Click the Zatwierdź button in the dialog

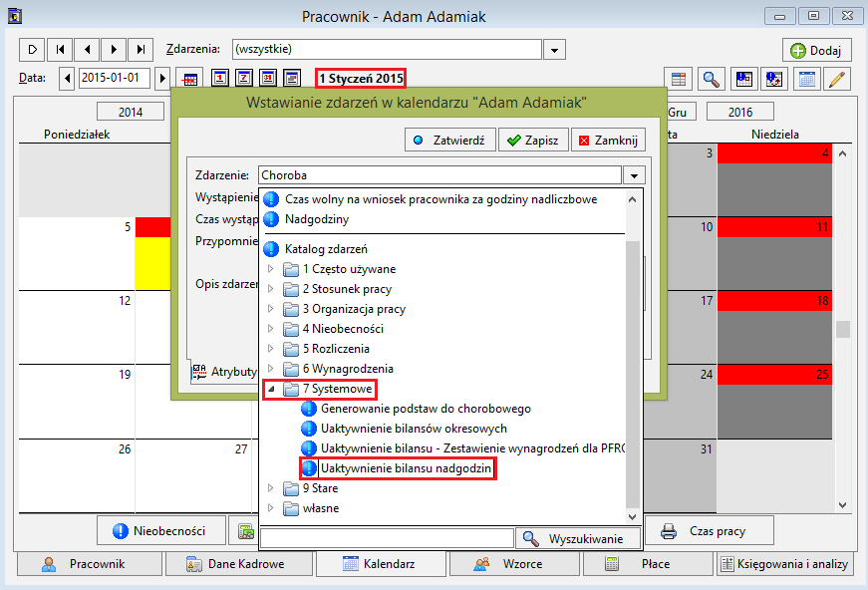point(450,141)
